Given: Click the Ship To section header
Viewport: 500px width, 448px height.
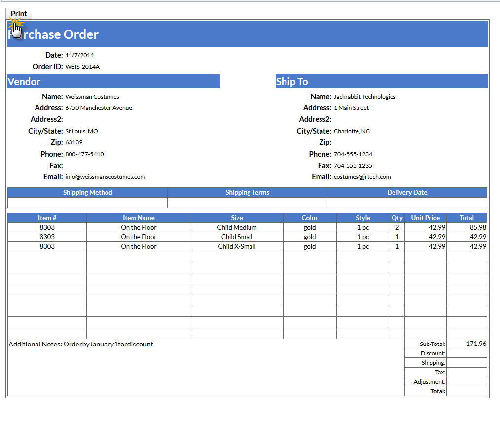Looking at the screenshot, I should click(382, 82).
